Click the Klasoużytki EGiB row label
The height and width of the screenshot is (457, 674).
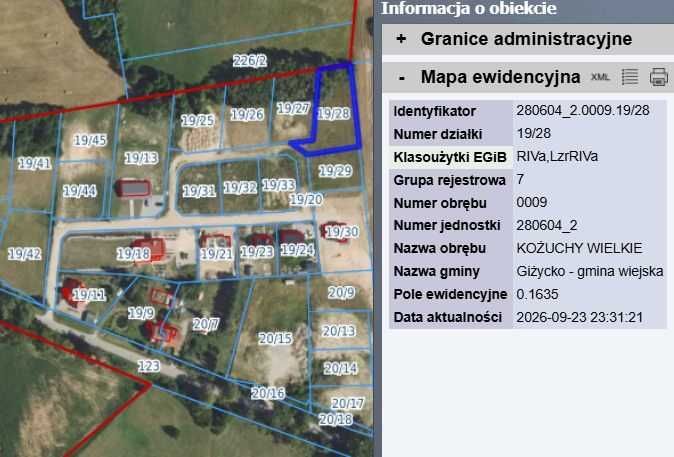450,157
